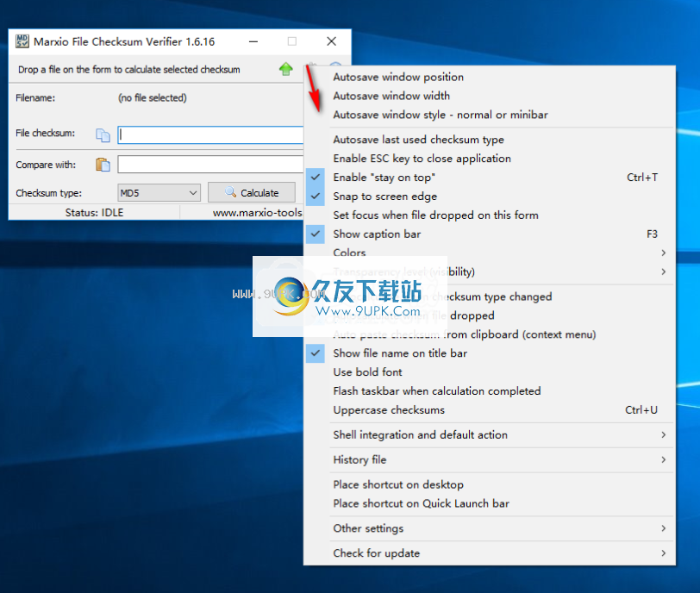Close the Checksum Verifier window

(x=331, y=41)
